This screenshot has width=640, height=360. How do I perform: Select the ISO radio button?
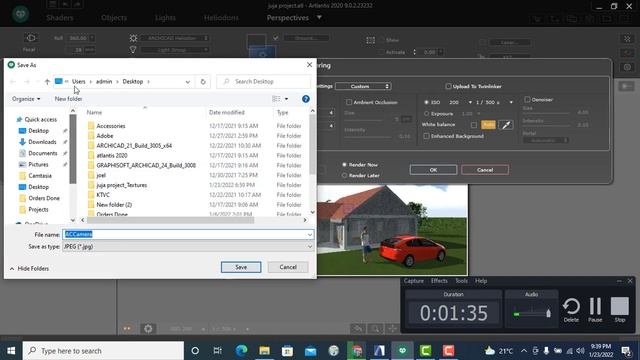(x=426, y=102)
